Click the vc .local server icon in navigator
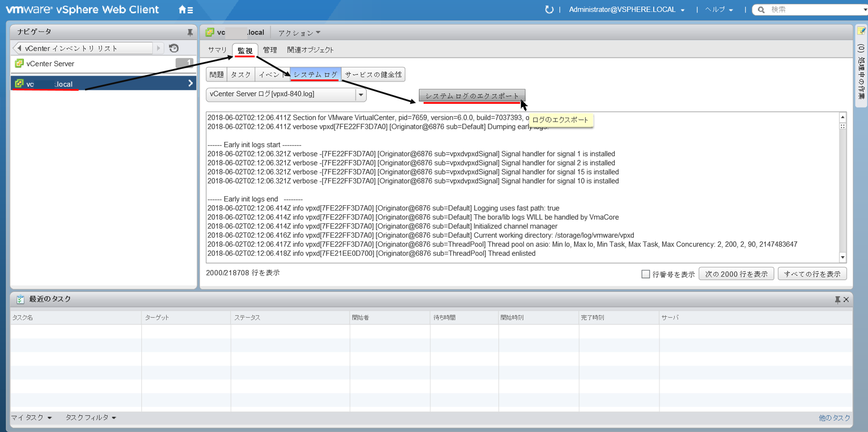This screenshot has height=432, width=868. coord(19,83)
